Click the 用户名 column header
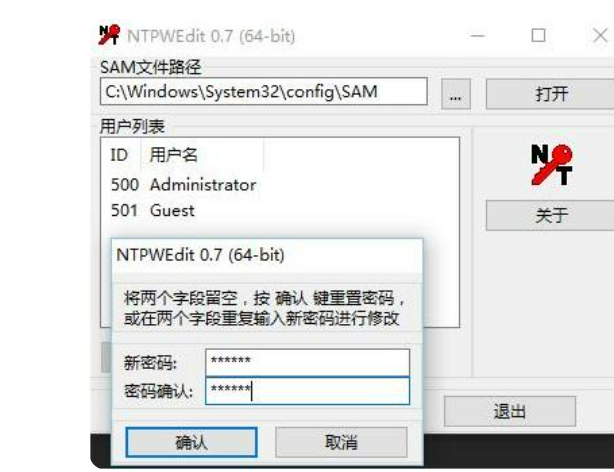 click(x=202, y=155)
